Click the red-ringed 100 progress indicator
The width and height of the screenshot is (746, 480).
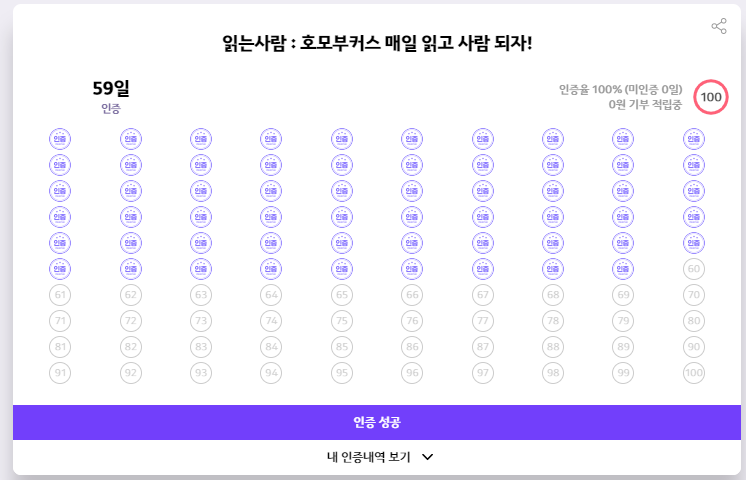pyautogui.click(x=711, y=97)
